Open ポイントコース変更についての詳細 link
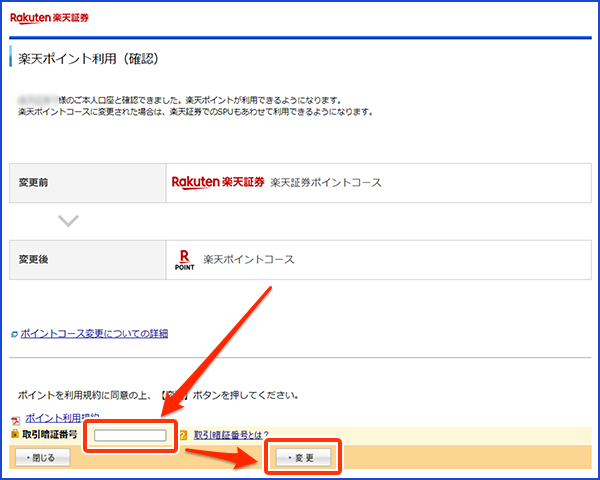The width and height of the screenshot is (600, 480). point(94,333)
